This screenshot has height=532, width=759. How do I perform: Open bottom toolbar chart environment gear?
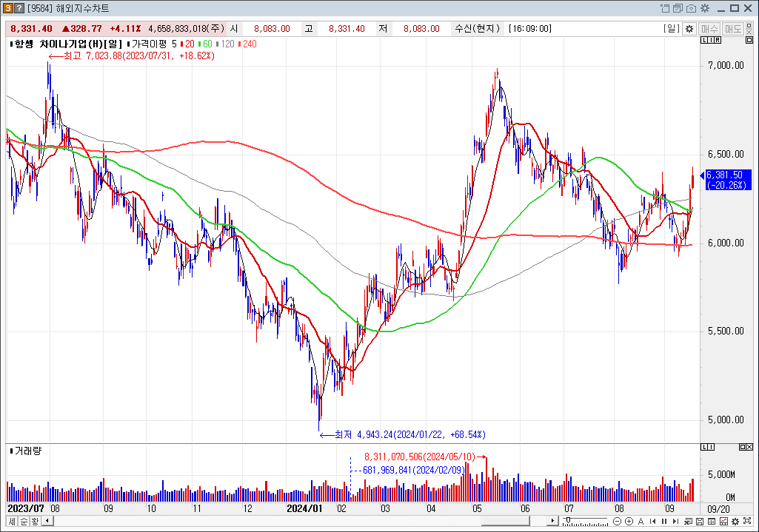point(735,522)
